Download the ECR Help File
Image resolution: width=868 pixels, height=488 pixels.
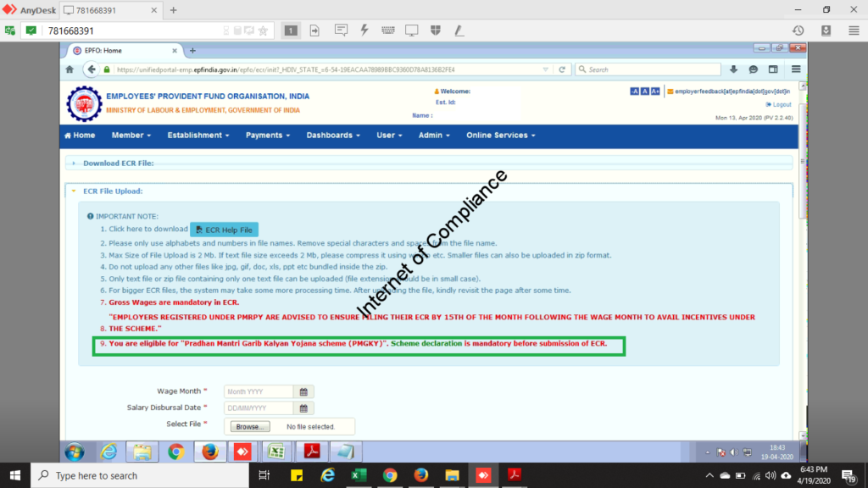[224, 230]
